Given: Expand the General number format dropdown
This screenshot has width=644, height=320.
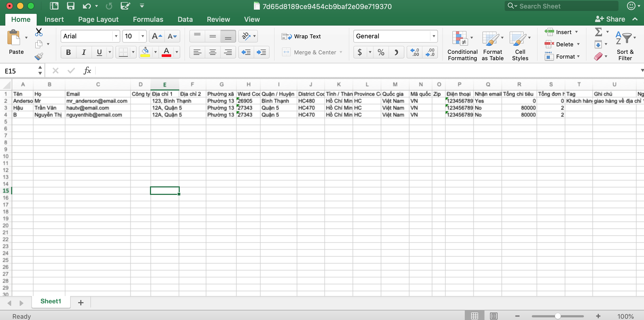Looking at the screenshot, I should 434,36.
